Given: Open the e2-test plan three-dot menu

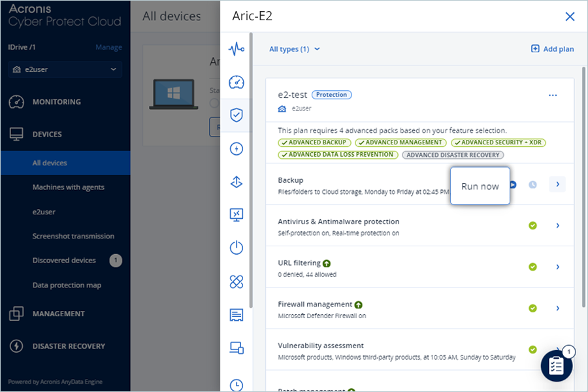Looking at the screenshot, I should tap(553, 95).
